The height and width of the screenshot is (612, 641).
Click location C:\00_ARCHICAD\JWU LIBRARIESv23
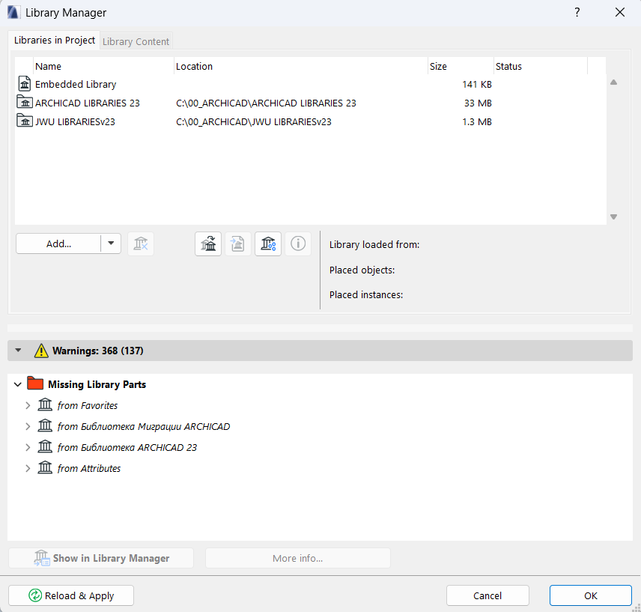[x=253, y=122]
